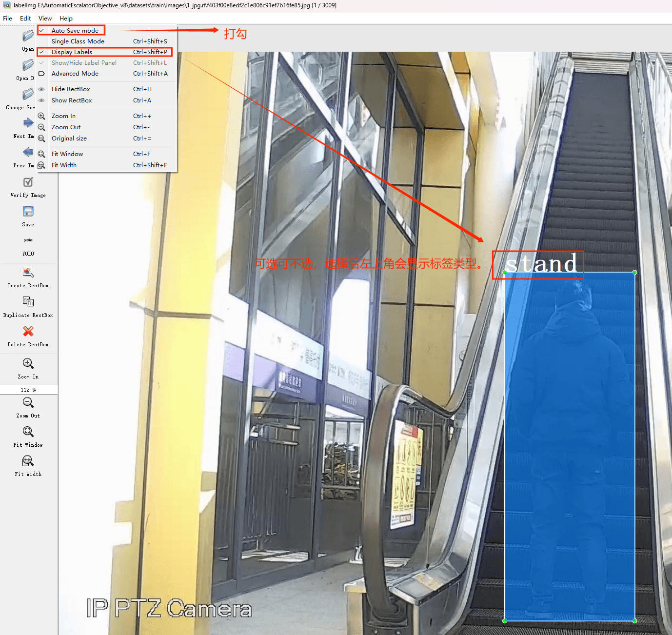This screenshot has height=635, width=672.
Task: Click Advanced Mode menu entry
Action: [75, 74]
